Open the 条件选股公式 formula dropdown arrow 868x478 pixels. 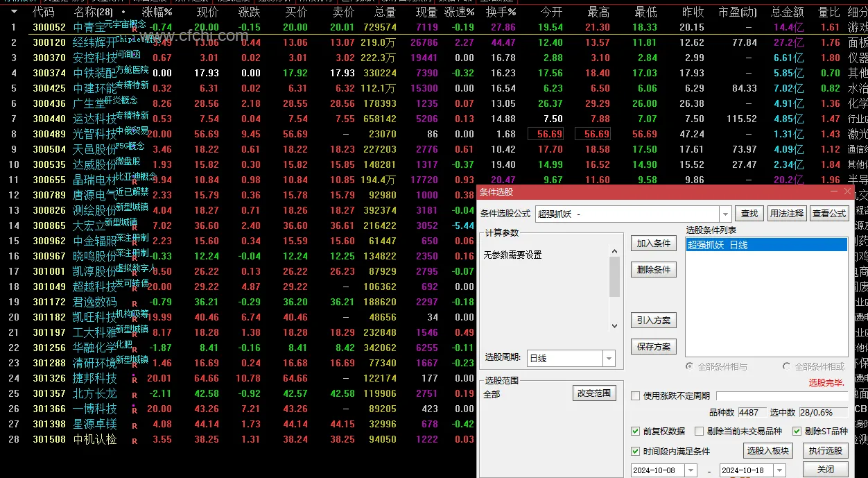[725, 214]
